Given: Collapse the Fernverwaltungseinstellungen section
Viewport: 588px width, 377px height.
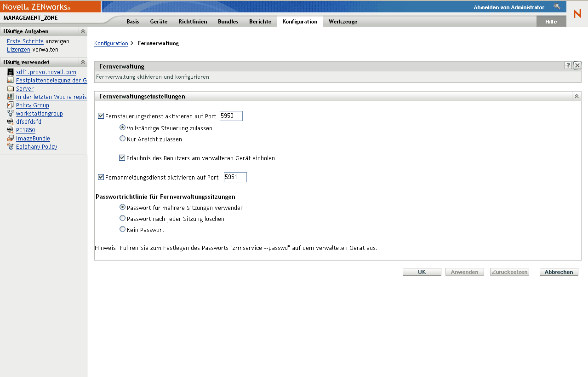Looking at the screenshot, I should [x=577, y=96].
